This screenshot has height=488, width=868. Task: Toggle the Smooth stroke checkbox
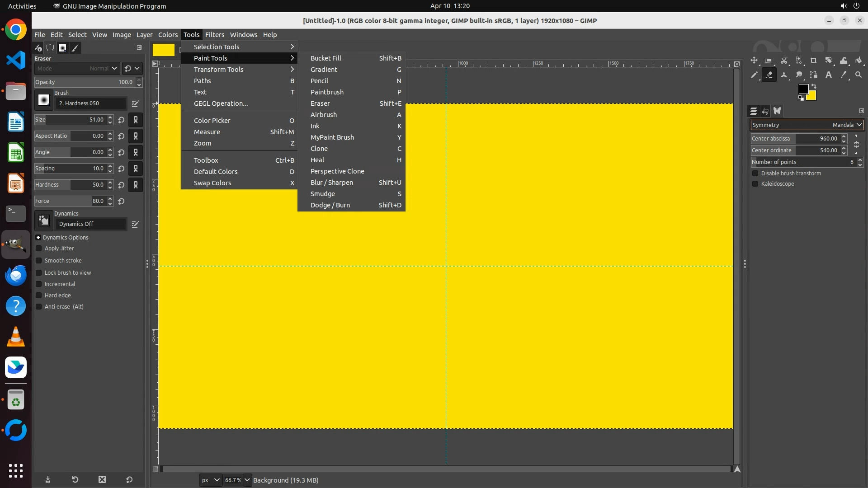coord(39,261)
